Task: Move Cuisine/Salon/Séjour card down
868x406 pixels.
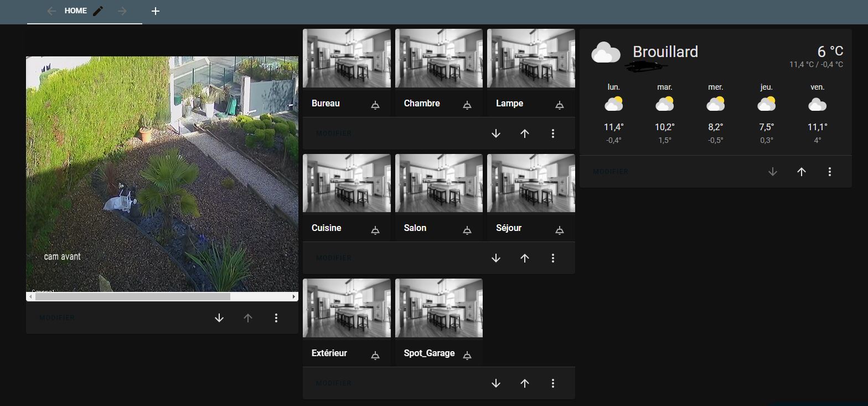Action: click(496, 258)
